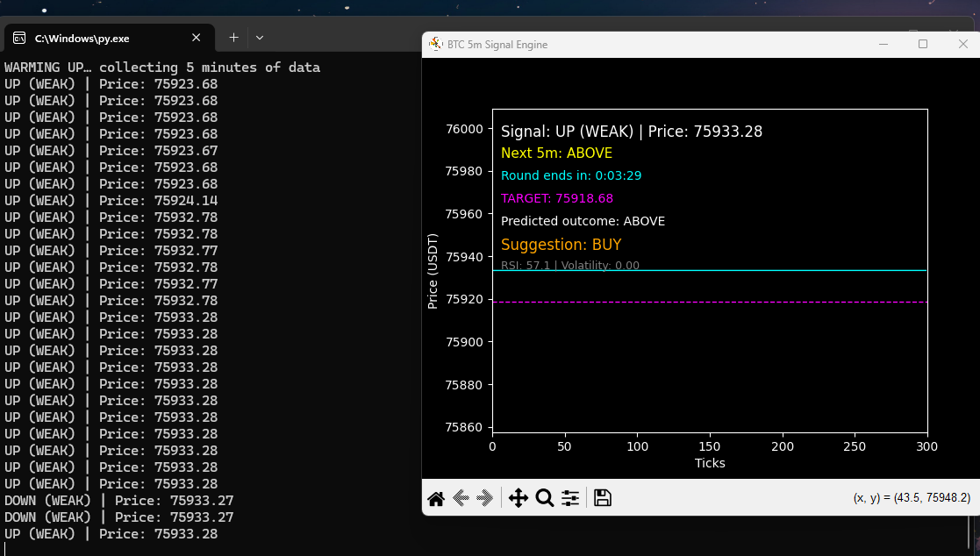Image resolution: width=980 pixels, height=556 pixels.
Task: Activate the Zoom to rectangle magnifier
Action: pyautogui.click(x=544, y=498)
